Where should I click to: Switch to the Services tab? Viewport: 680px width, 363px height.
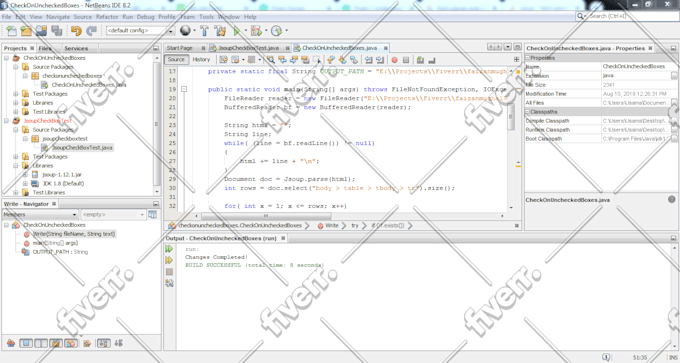(76, 49)
